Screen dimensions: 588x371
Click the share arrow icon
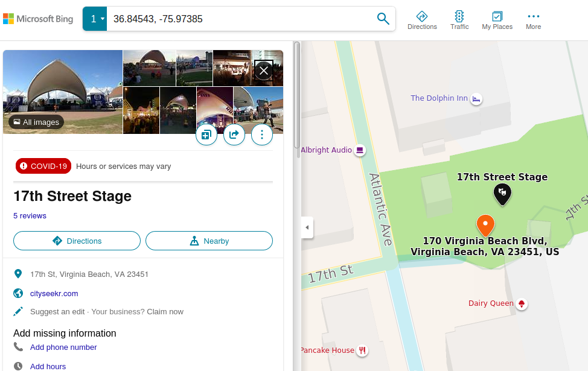[234, 135]
